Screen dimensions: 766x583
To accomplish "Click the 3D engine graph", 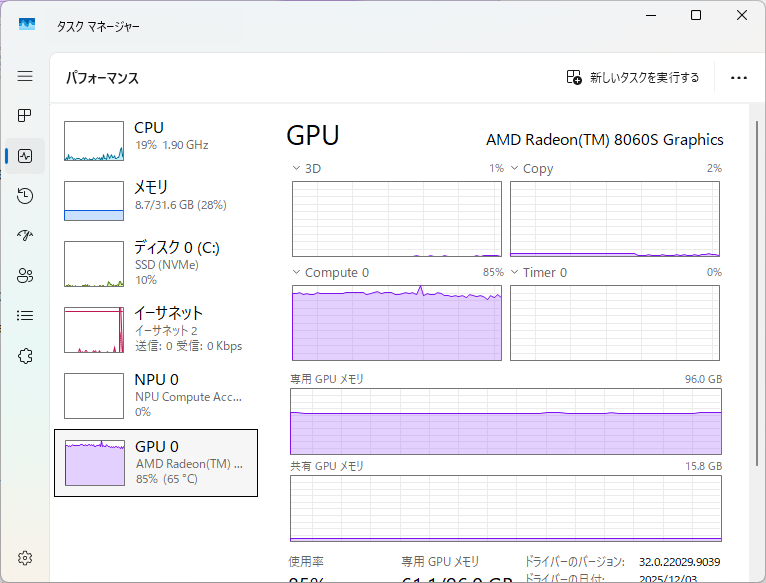I will [397, 219].
